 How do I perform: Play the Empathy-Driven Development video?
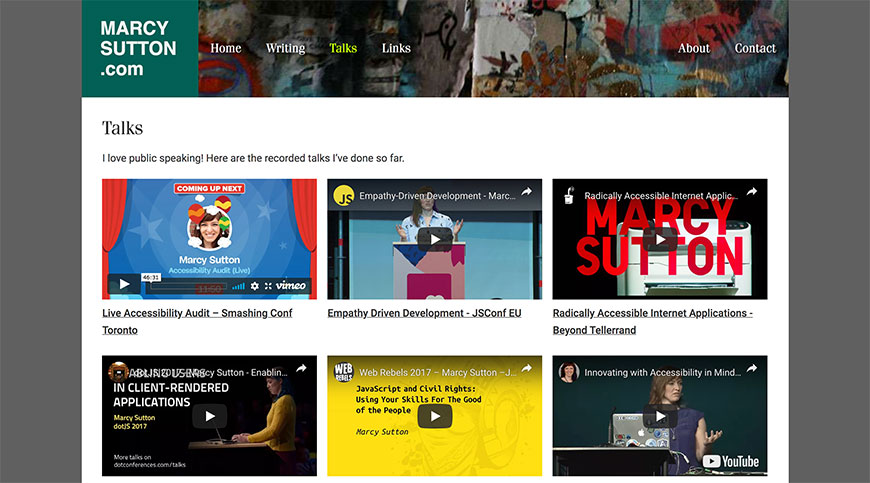click(434, 239)
